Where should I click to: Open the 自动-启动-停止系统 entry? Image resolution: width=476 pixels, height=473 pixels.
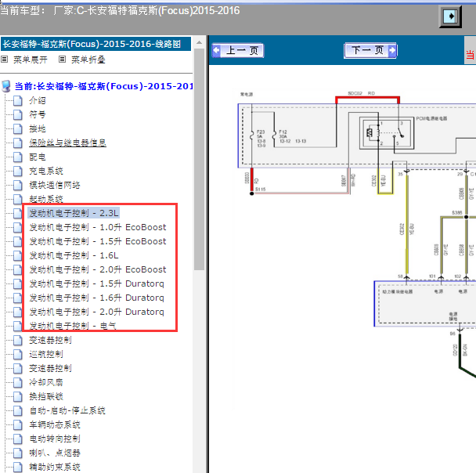point(67,411)
